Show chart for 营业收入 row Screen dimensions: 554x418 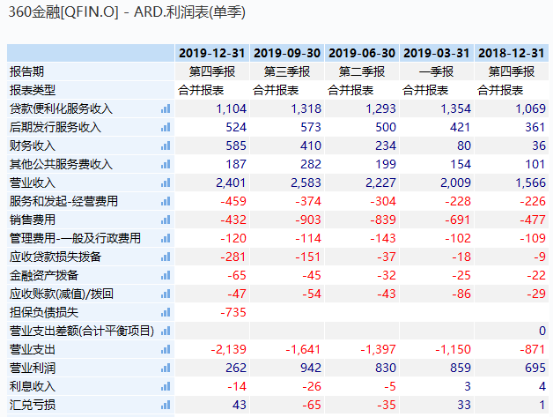tap(165, 183)
